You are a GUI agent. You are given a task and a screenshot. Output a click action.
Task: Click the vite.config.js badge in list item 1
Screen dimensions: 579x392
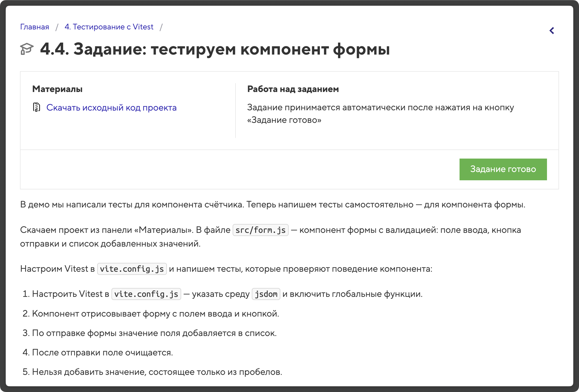146,294
